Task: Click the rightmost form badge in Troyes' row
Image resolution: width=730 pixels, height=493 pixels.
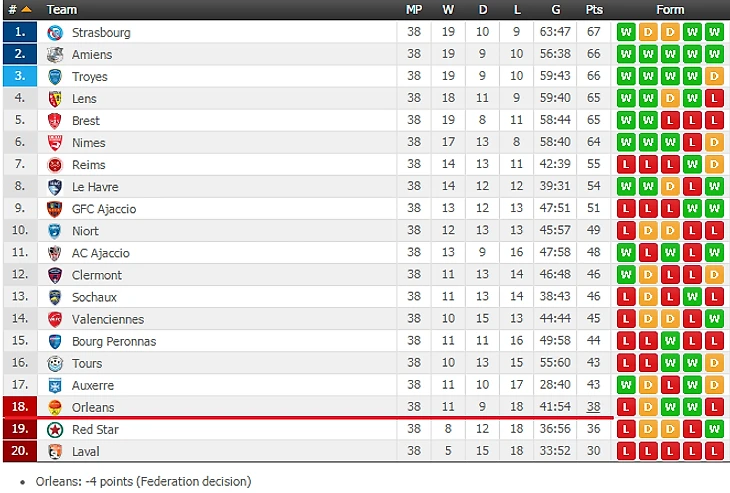Action: [x=714, y=76]
